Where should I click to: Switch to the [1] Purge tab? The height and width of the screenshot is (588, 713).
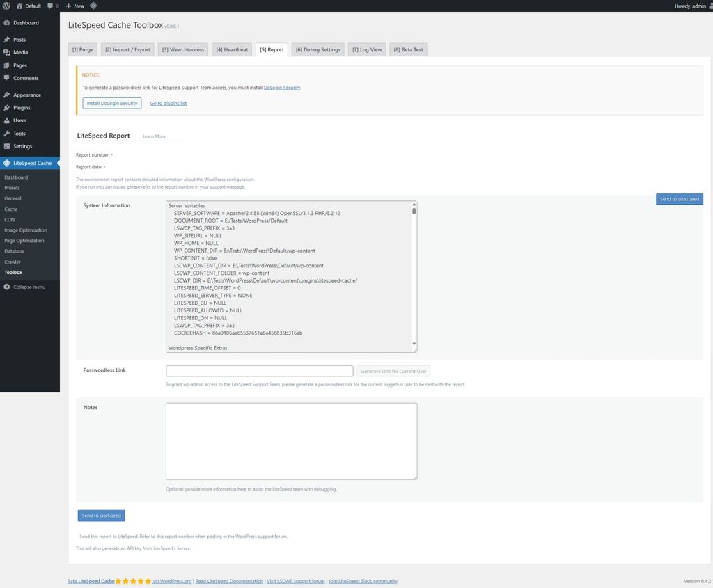click(x=83, y=49)
